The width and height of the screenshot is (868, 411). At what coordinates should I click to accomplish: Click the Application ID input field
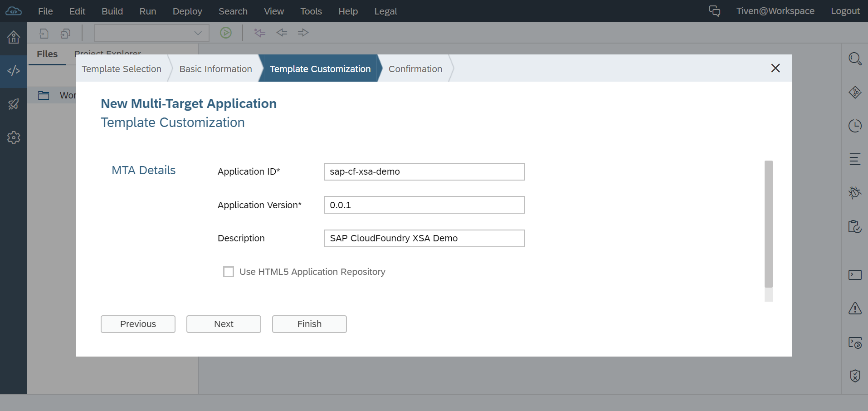tap(424, 171)
